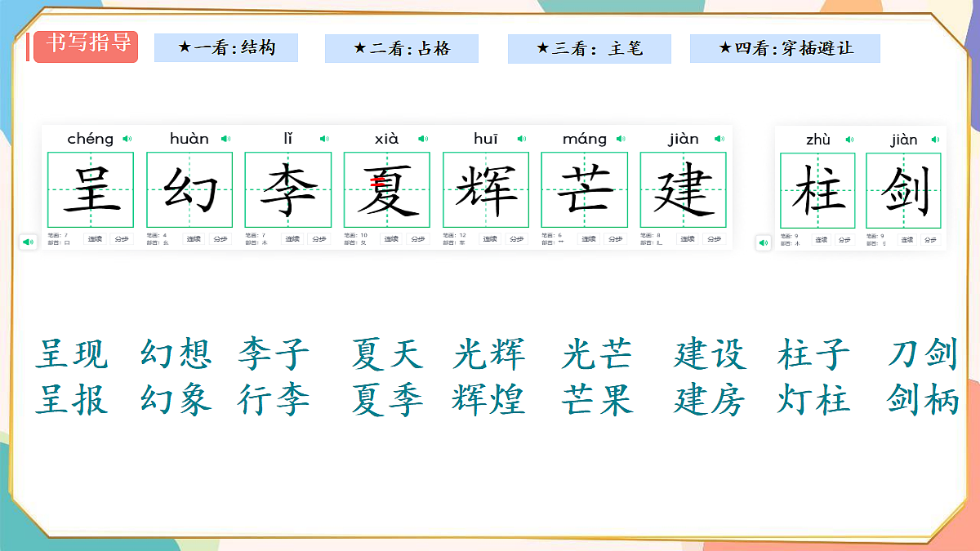Click 连续 button under character 柱

point(822,240)
